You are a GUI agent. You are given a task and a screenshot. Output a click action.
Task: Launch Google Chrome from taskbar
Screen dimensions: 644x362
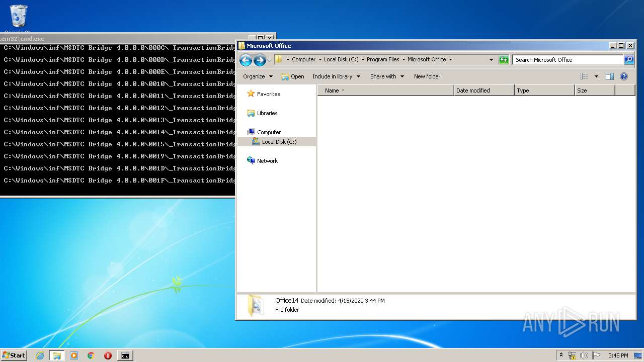pos(91,355)
